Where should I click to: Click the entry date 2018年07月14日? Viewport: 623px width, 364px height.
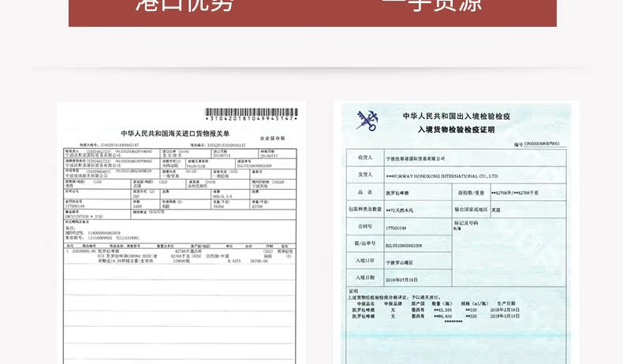(x=401, y=280)
